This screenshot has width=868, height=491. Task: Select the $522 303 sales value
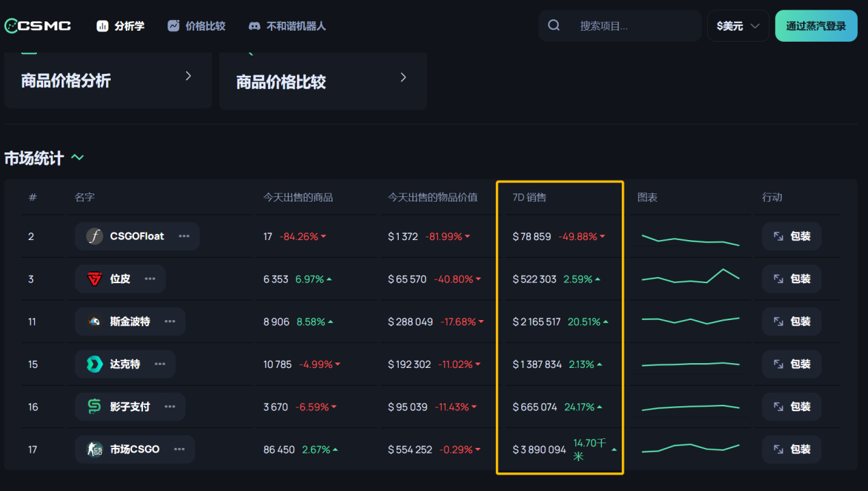[534, 279]
